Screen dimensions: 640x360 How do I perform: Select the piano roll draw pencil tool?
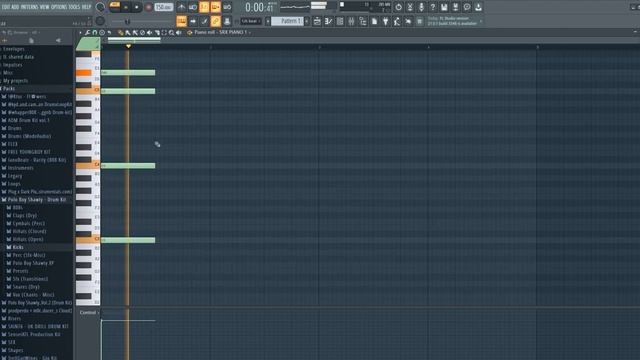tap(120, 33)
